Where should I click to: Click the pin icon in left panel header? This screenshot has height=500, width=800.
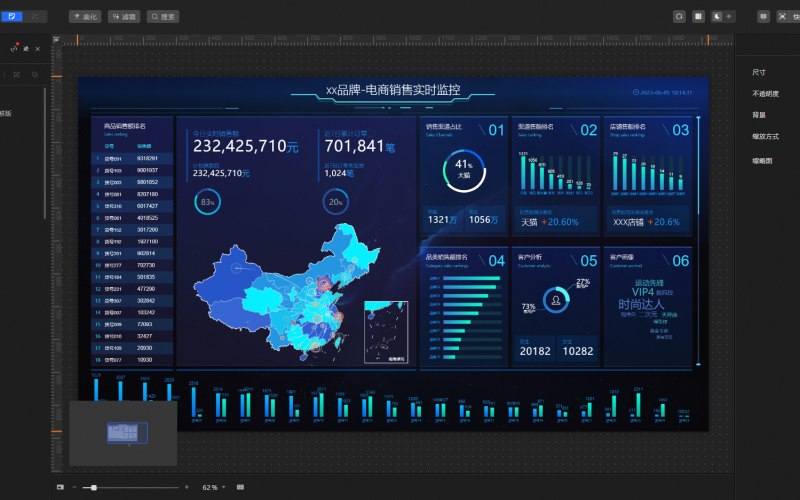click(x=26, y=49)
